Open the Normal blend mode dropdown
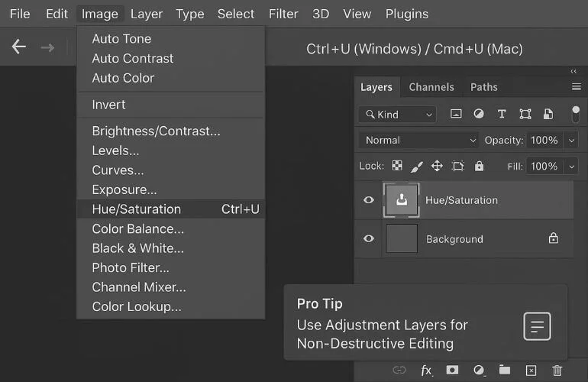 tap(418, 140)
